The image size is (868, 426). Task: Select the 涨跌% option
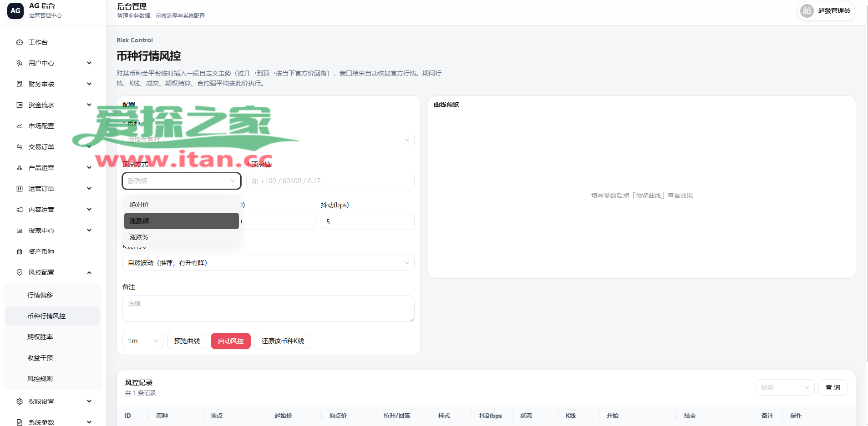tap(182, 237)
